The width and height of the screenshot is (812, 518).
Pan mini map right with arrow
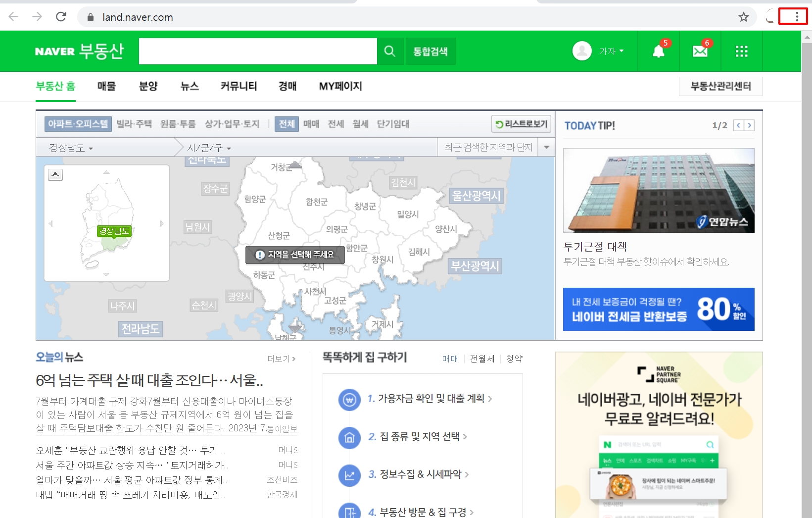pos(162,224)
